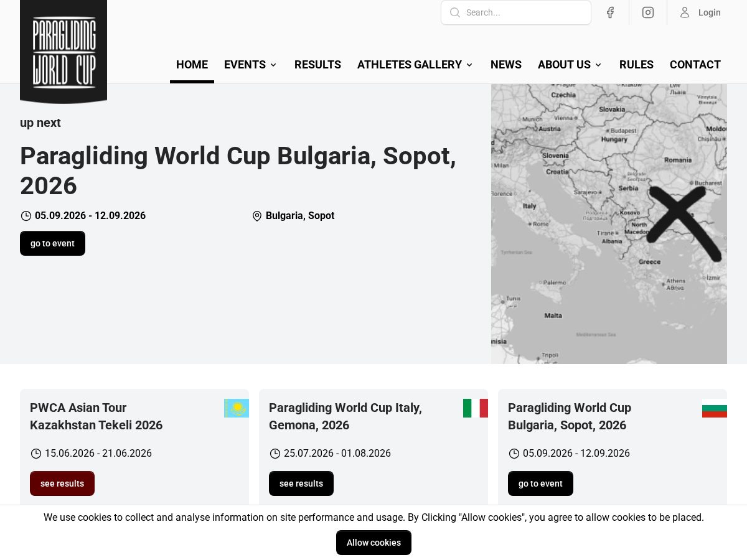Open the Contact menu item

pyautogui.click(x=695, y=65)
